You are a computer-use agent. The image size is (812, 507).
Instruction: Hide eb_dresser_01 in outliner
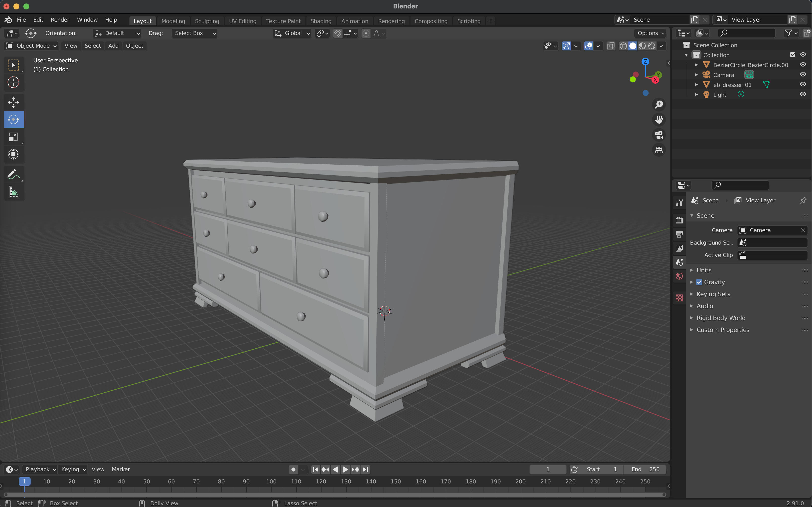803,84
